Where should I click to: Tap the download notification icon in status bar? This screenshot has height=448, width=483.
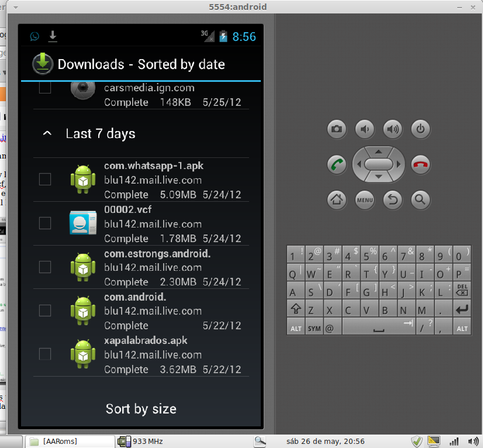click(53, 36)
